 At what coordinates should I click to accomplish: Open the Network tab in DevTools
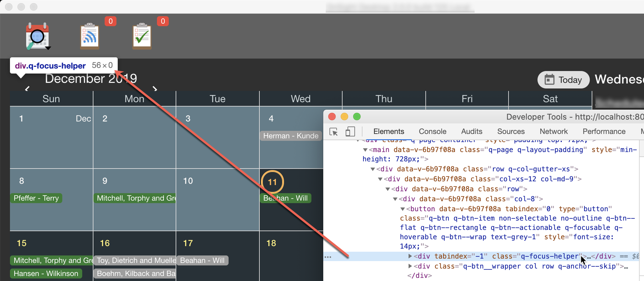[x=553, y=131]
